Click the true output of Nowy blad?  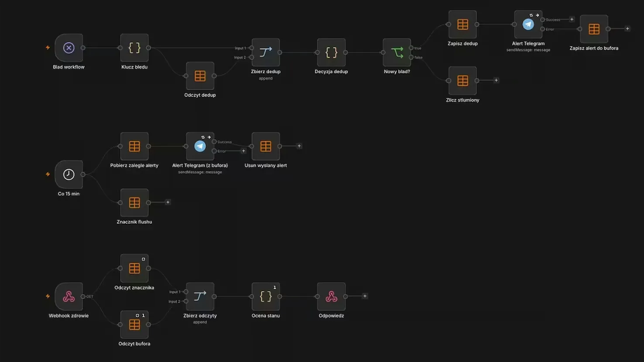click(411, 48)
